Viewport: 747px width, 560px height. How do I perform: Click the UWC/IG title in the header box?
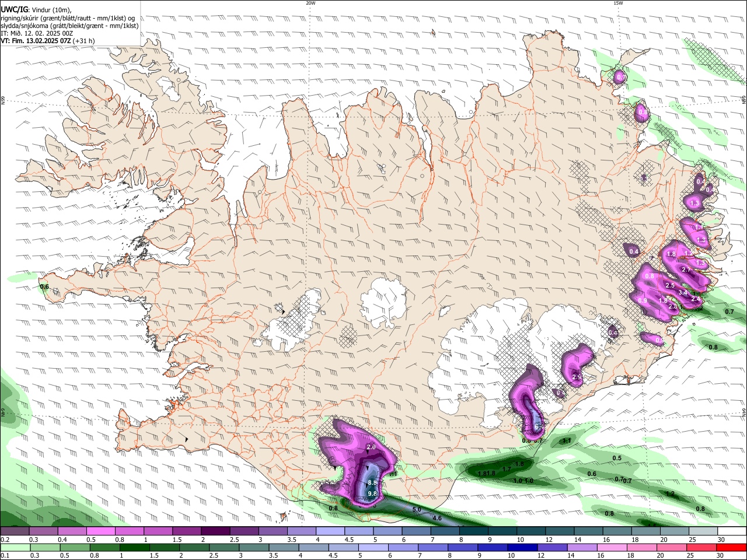pyautogui.click(x=15, y=10)
